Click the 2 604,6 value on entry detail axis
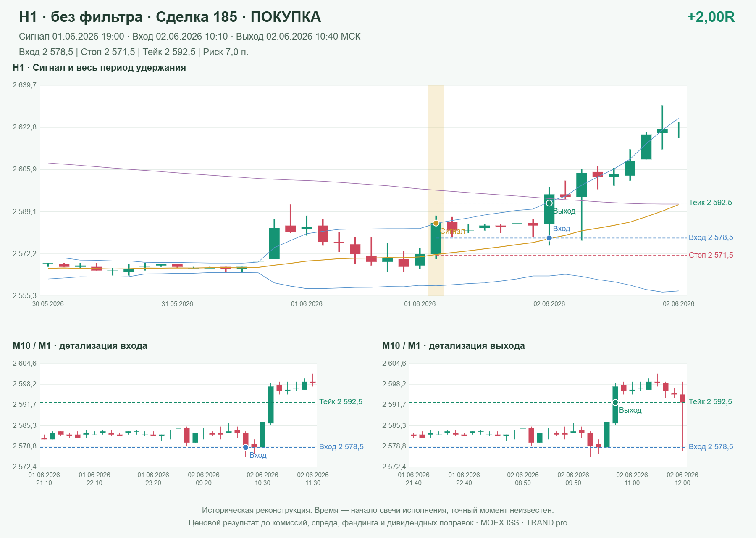Viewport: 756px width, 538px height. (x=24, y=364)
